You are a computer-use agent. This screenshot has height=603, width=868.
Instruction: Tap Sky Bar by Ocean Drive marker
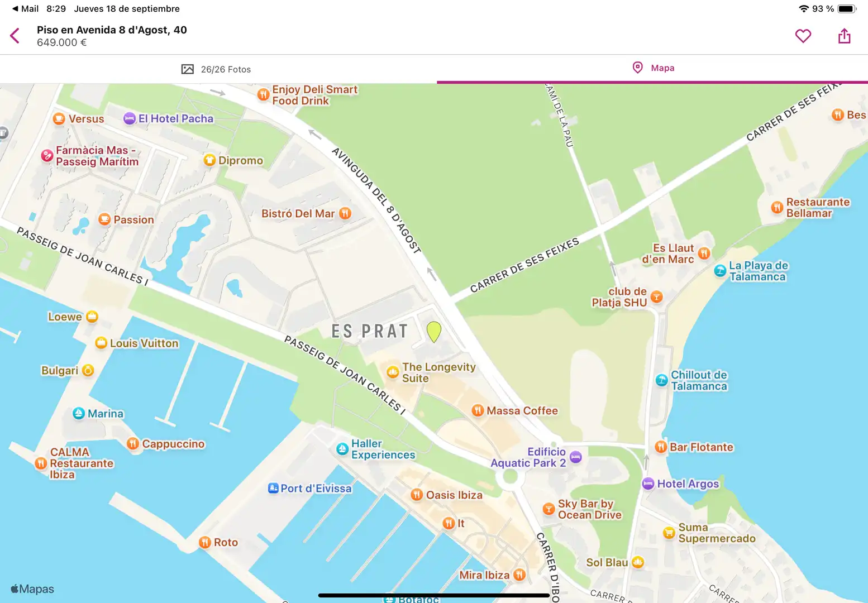[549, 509]
